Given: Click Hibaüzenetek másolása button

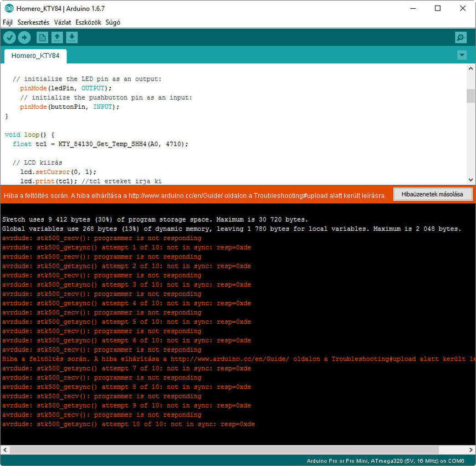Looking at the screenshot, I should pyautogui.click(x=432, y=194).
